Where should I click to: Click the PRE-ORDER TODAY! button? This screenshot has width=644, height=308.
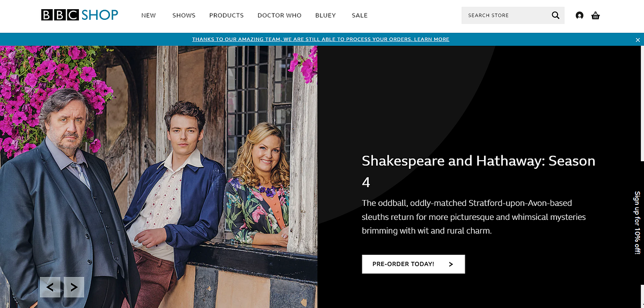coord(413,264)
